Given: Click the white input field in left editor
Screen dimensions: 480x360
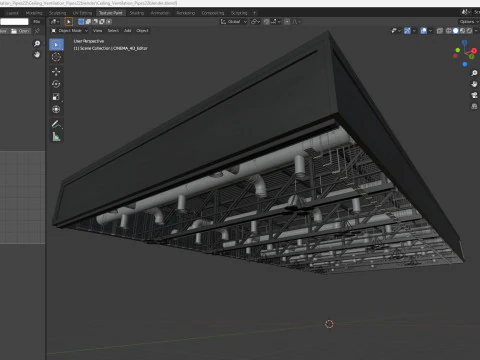Looking at the screenshot, I should (14, 22).
